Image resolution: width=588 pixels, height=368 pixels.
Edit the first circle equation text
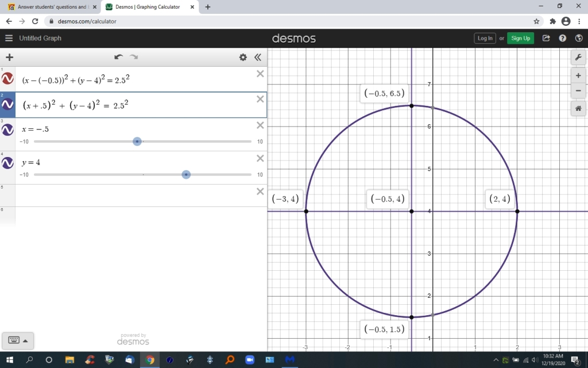pyautogui.click(x=76, y=79)
